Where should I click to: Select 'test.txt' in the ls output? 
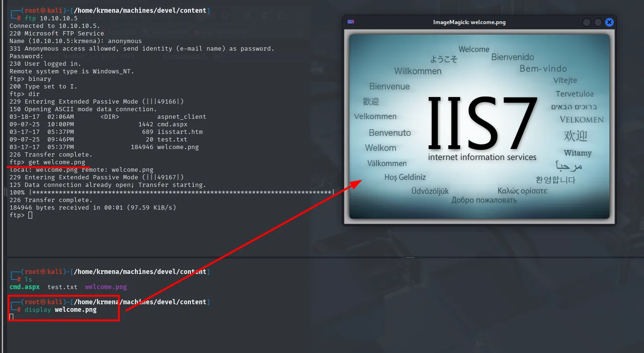point(63,287)
